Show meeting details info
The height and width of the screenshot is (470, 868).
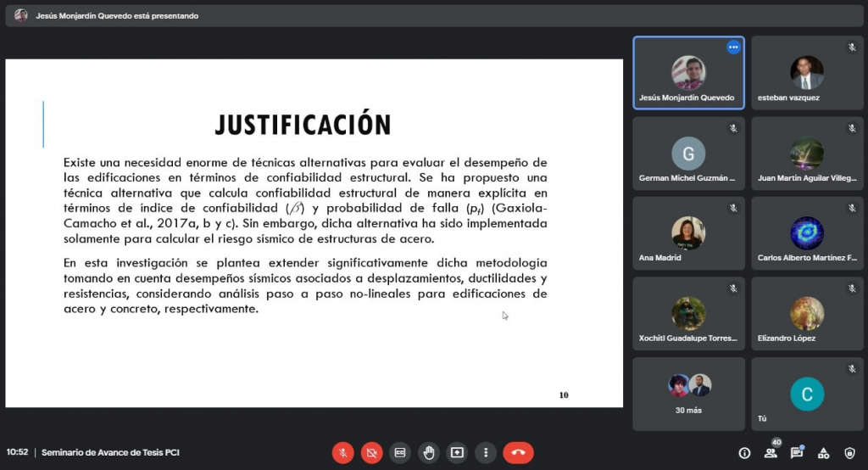click(744, 453)
